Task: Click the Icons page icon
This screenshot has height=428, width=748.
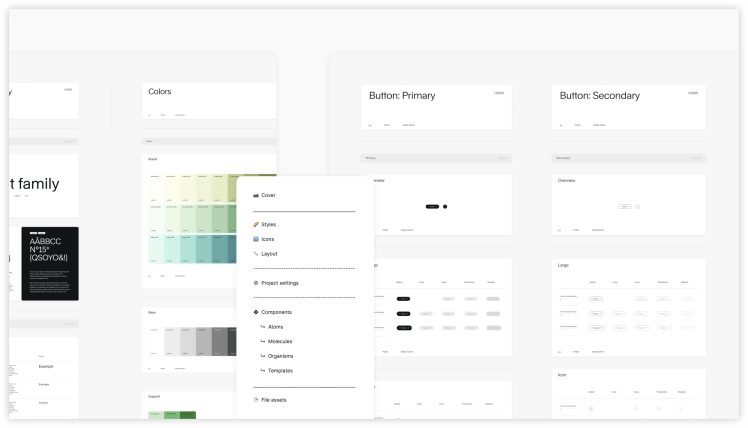Action: click(257, 239)
